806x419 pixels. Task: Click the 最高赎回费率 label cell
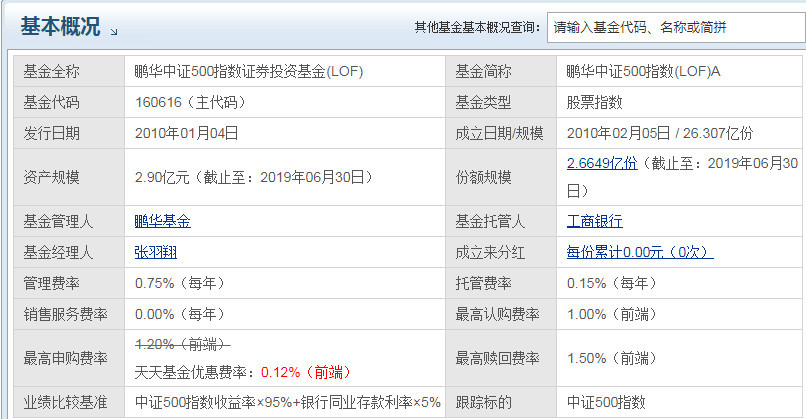[x=501, y=358]
